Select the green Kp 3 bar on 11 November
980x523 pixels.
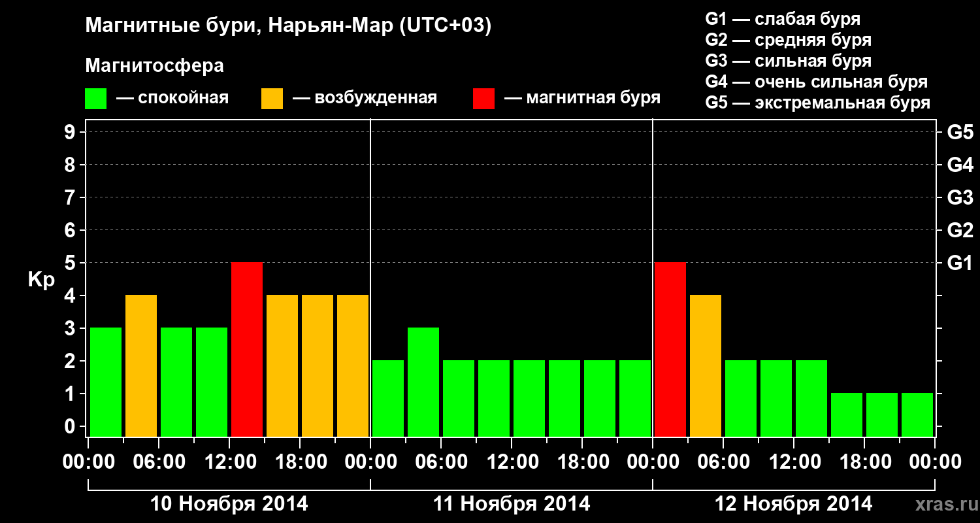pyautogui.click(x=423, y=382)
